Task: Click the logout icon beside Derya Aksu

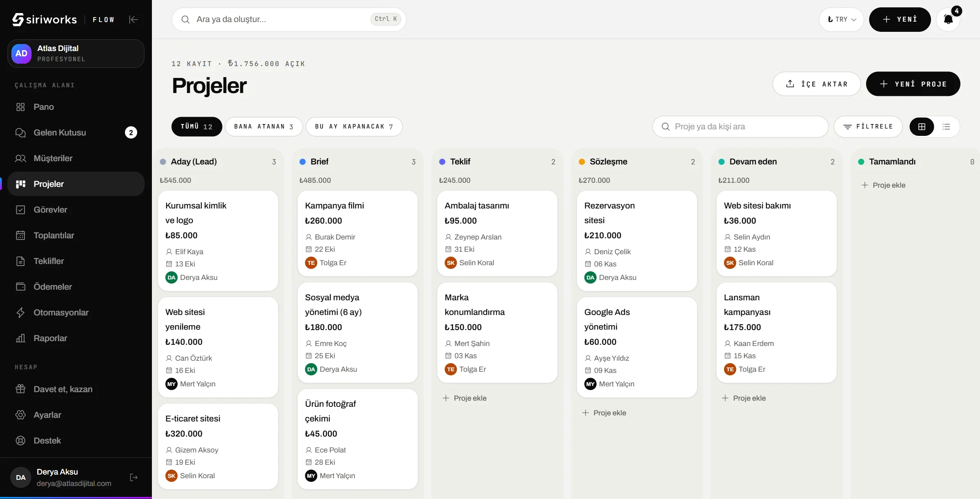Action: click(134, 477)
